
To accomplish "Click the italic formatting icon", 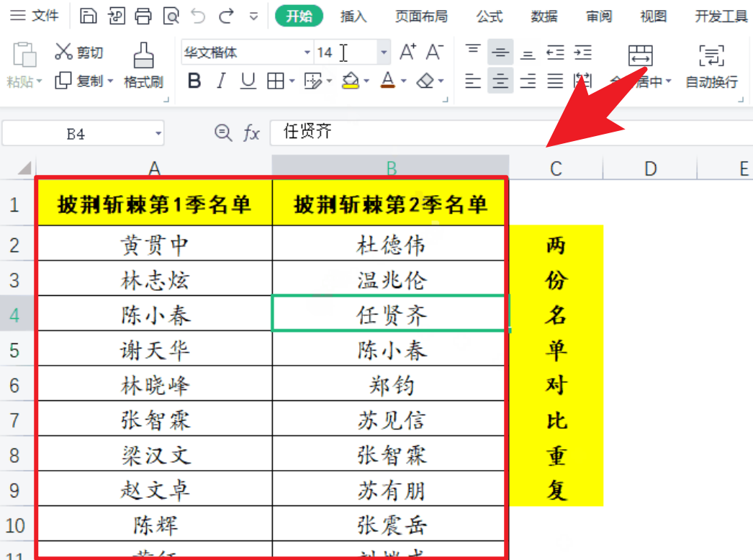I will 220,81.
